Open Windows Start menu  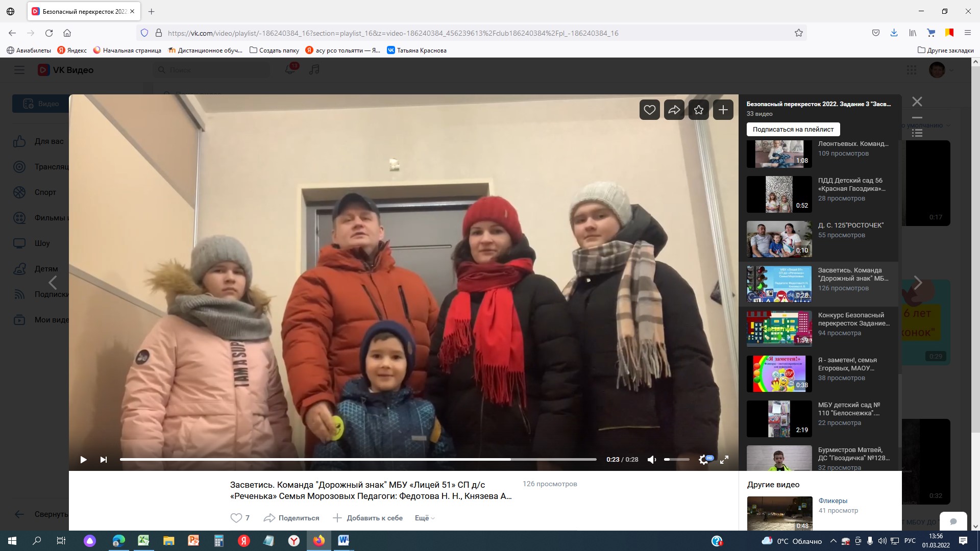(x=12, y=541)
